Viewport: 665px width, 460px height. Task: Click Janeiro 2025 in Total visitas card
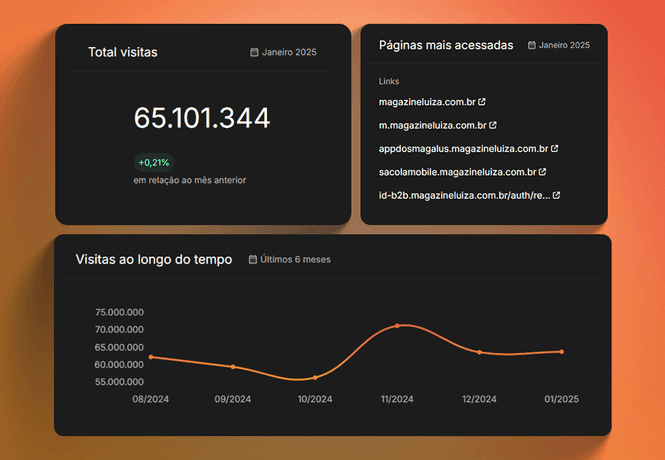click(289, 52)
